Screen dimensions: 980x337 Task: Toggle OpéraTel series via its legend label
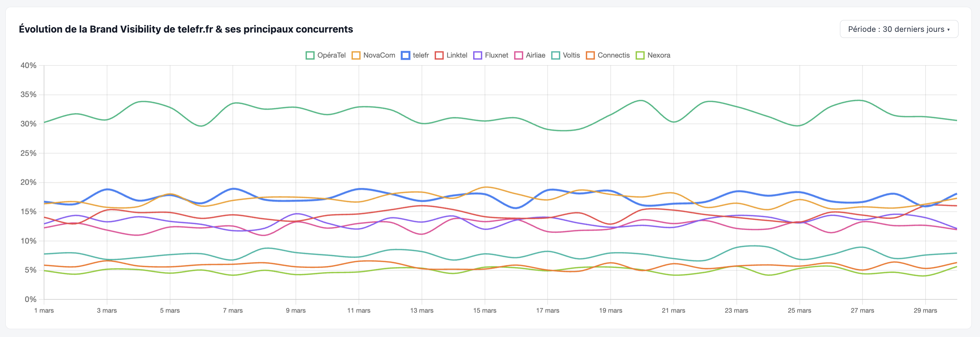pyautogui.click(x=331, y=55)
